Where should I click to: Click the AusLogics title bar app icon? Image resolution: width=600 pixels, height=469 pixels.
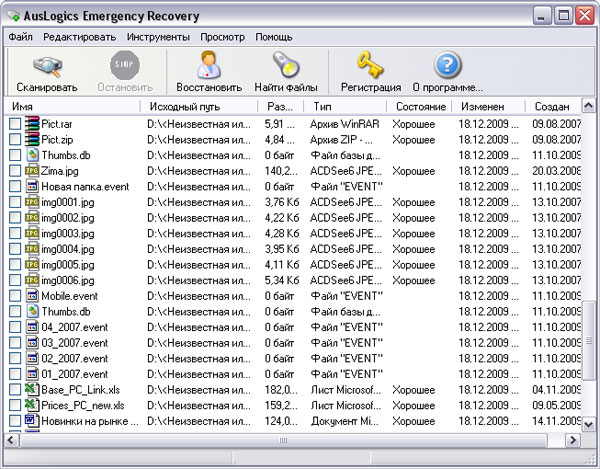tap(13, 16)
